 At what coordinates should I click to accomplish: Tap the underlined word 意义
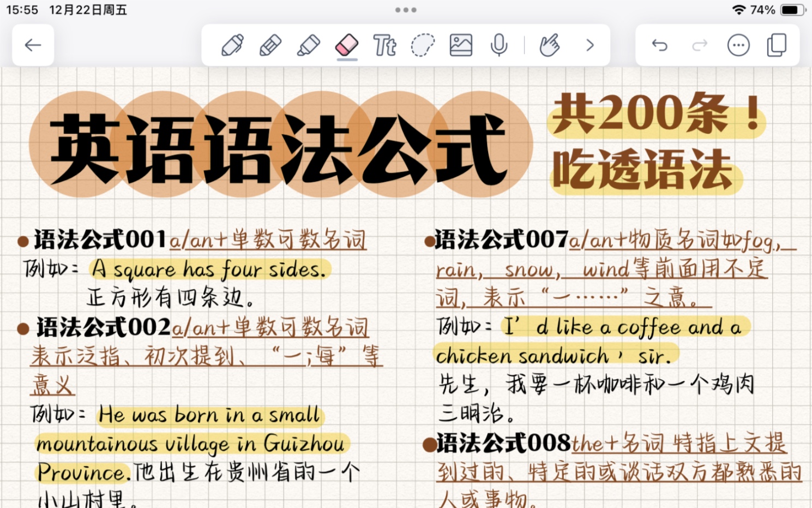[52, 385]
